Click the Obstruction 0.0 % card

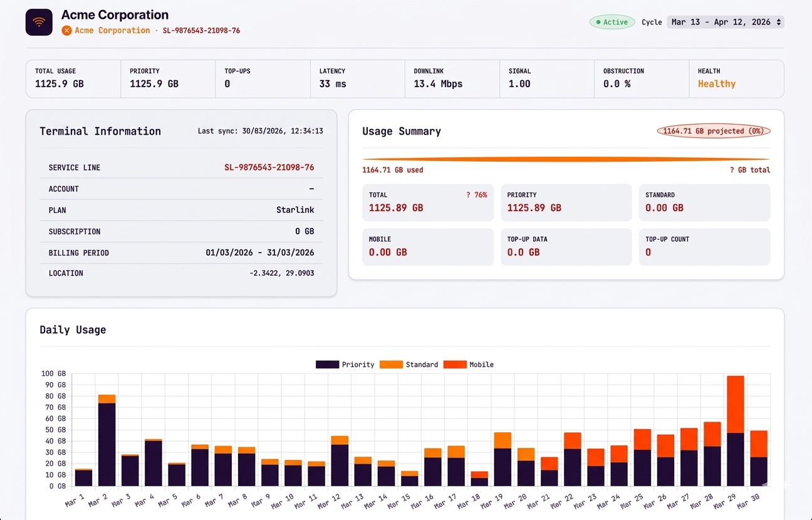point(642,79)
